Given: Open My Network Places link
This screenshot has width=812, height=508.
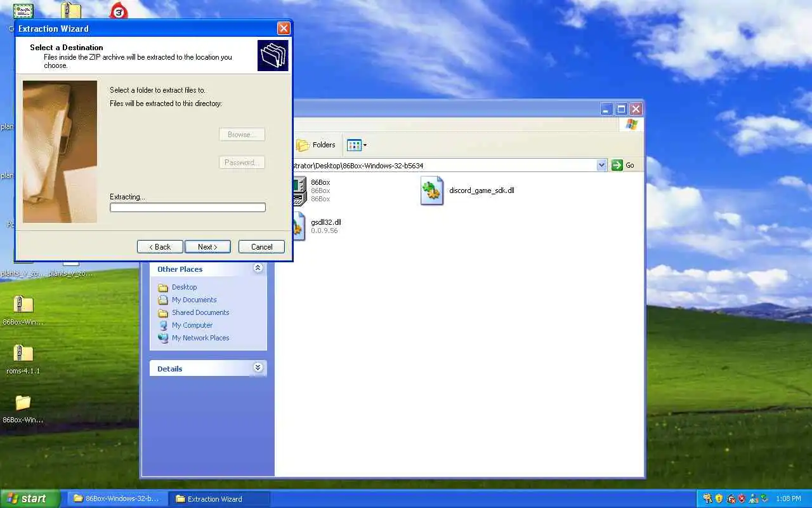Looking at the screenshot, I should click(200, 338).
